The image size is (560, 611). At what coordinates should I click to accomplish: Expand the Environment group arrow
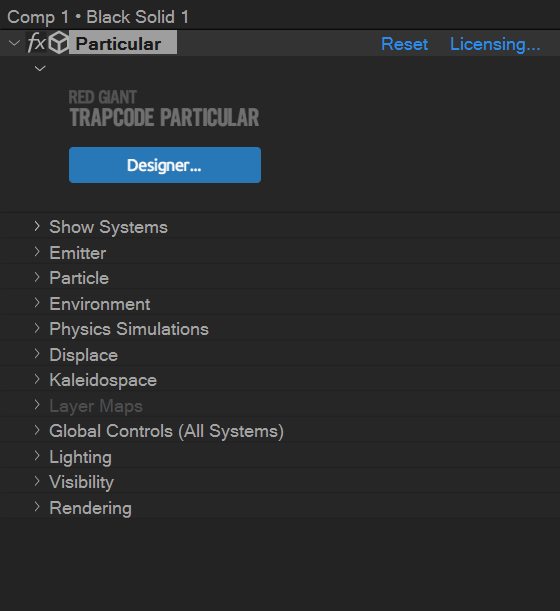[37, 303]
